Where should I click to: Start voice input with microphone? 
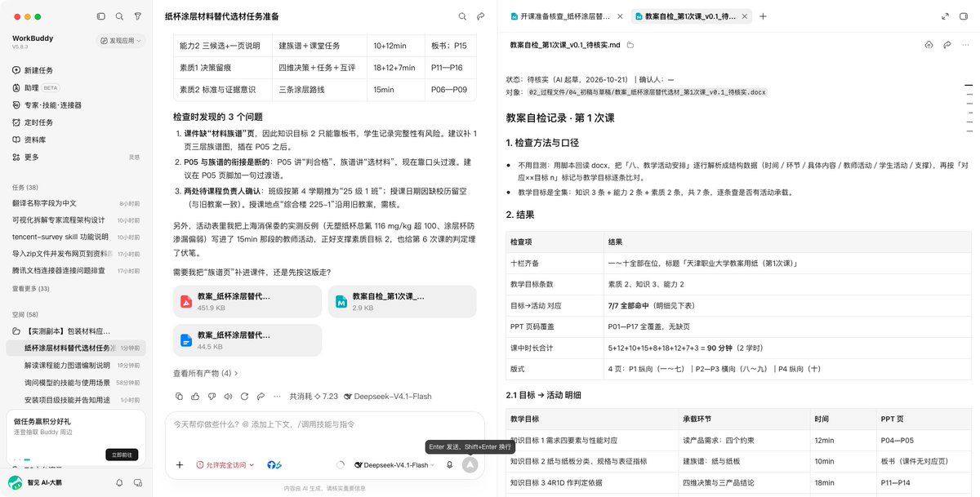[x=449, y=464]
